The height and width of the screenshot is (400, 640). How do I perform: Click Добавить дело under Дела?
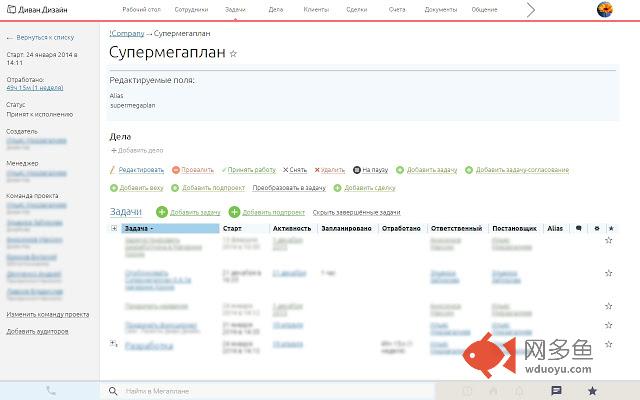click(x=138, y=150)
